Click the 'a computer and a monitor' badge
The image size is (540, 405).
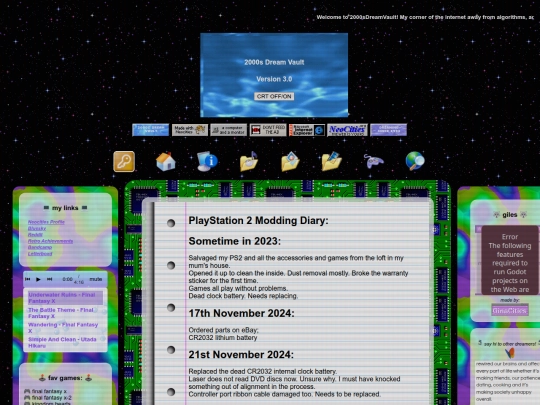[x=229, y=130]
